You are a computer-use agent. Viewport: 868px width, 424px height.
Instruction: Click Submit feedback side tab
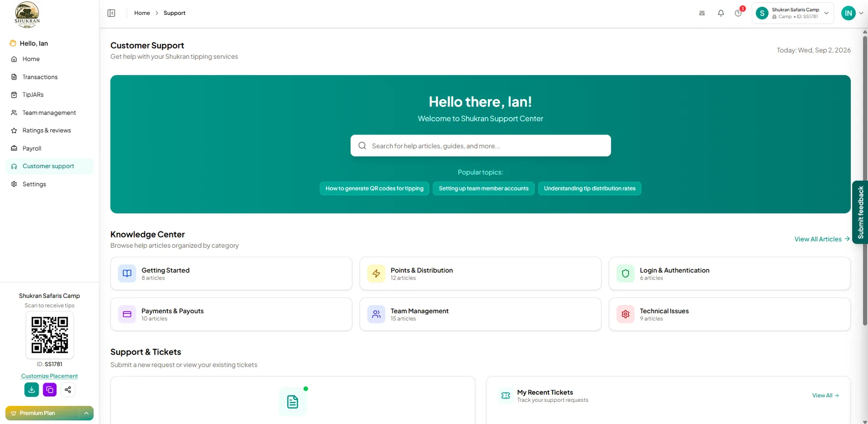(860, 212)
